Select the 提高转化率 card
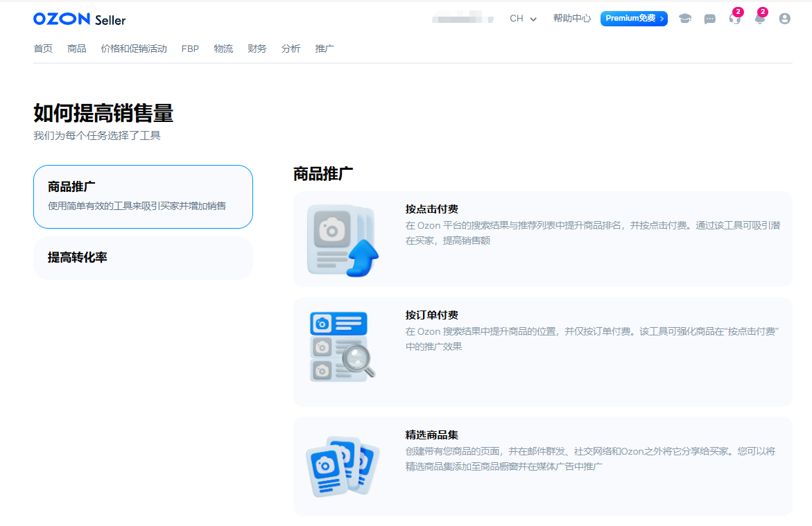 (x=143, y=257)
